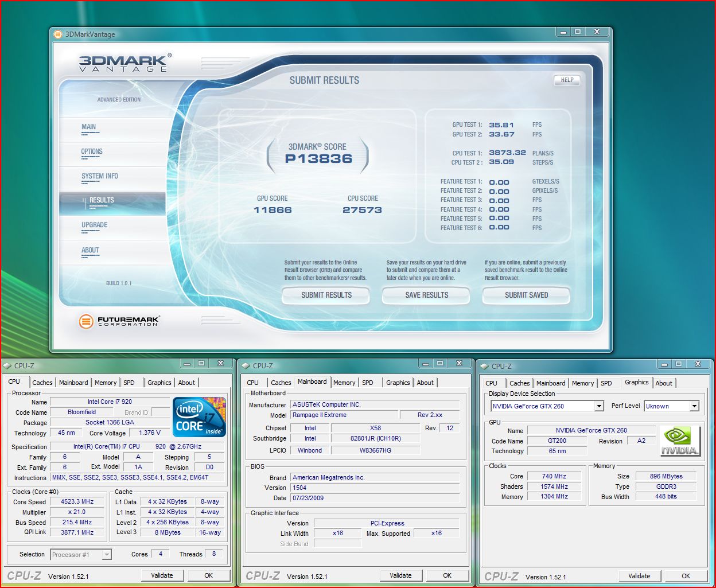716x588 pixels.
Task: Click OK in the CPU tab window
Action: (208, 575)
